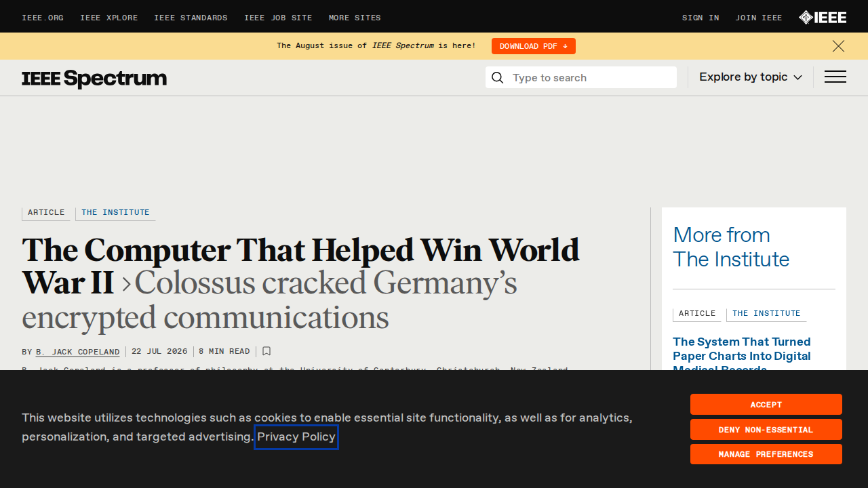Open IEEE.ORG site link
The height and width of the screenshot is (488, 868).
coord(43,18)
